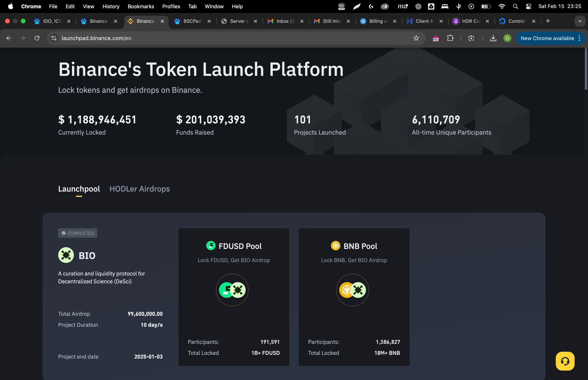The image size is (588, 380).
Task: Open the FDUSD Pool card heading
Action: [240, 246]
